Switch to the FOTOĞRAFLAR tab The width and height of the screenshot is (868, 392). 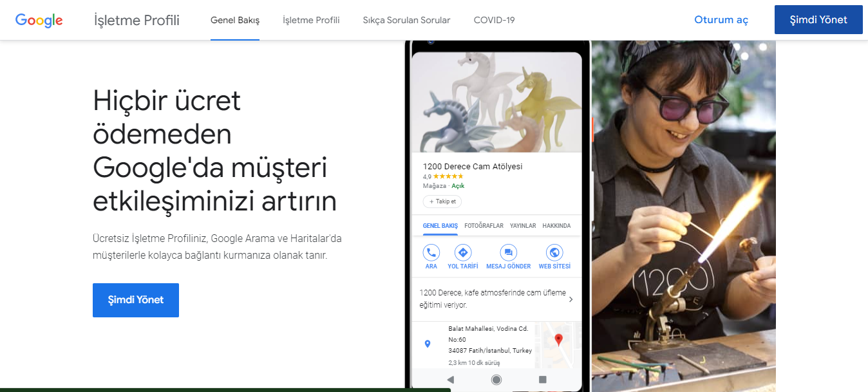(x=484, y=226)
